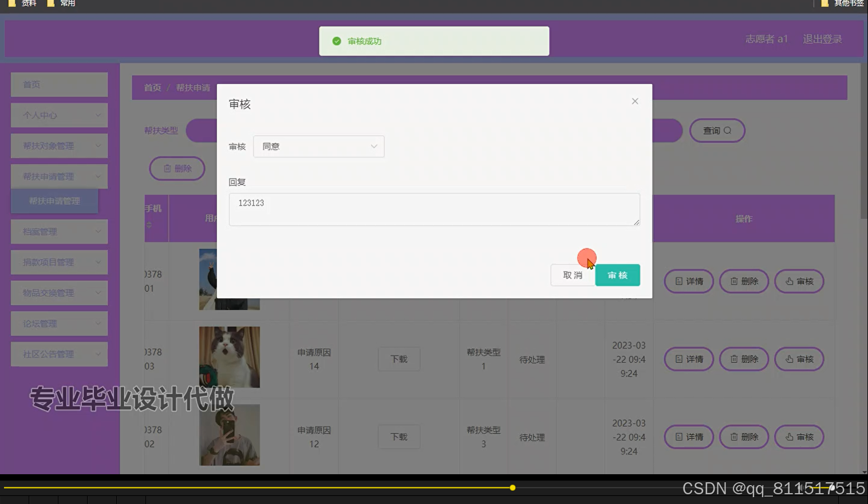Image resolution: width=868 pixels, height=504 pixels.
Task: Click the 查询 search button
Action: 717,131
